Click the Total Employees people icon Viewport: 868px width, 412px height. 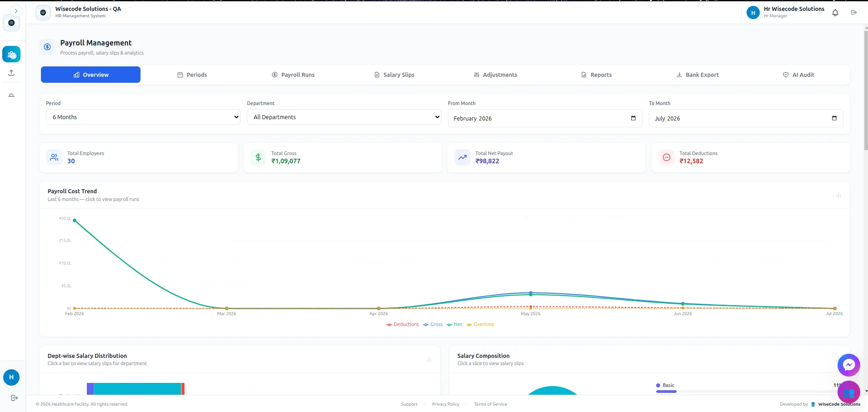[x=54, y=157]
